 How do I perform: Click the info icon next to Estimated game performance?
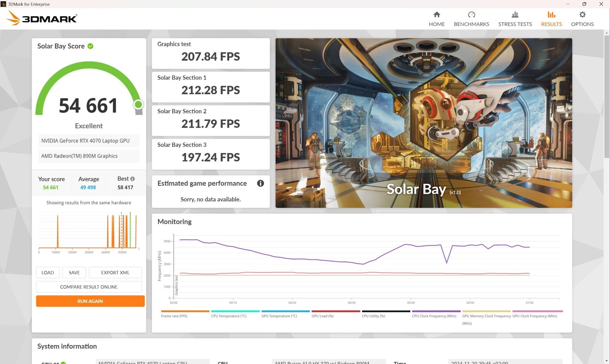261,183
